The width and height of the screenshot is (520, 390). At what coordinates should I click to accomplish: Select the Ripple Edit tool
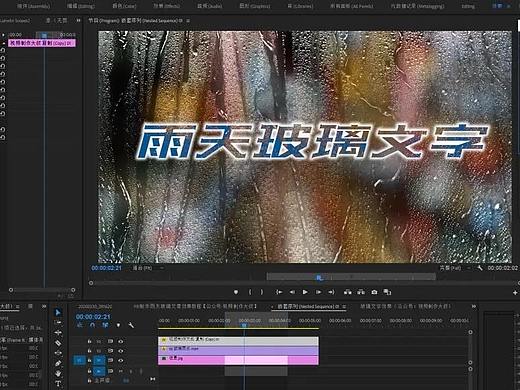tap(58, 333)
